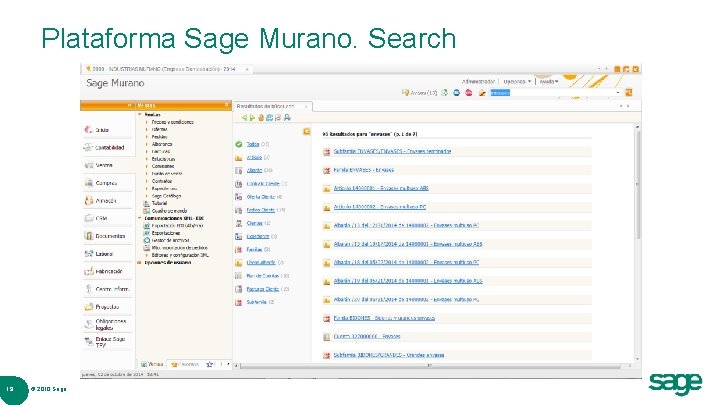Click Administrador user label at top
Screen dimensions: 720x405
coord(478,81)
